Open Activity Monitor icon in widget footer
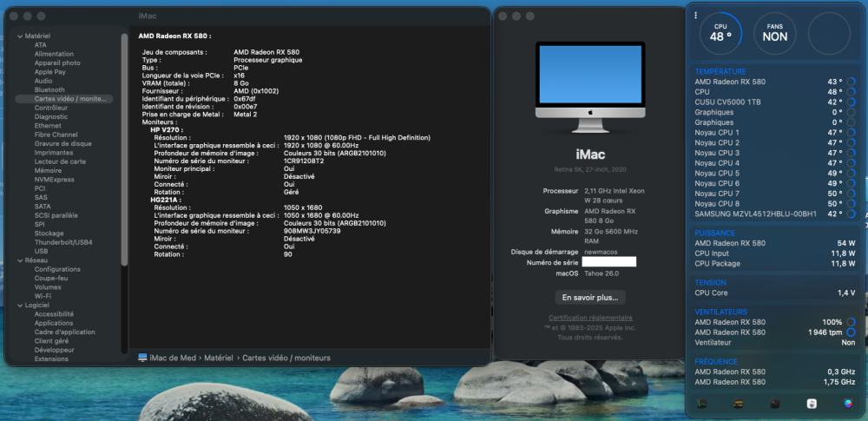This screenshot has height=421, width=868. pos(701,404)
